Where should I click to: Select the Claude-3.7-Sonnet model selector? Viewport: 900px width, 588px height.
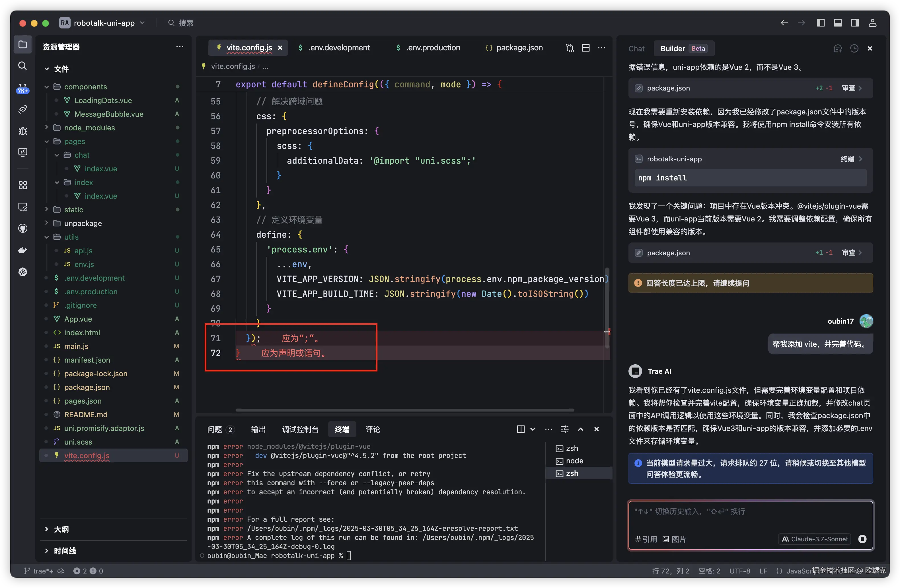click(x=815, y=539)
